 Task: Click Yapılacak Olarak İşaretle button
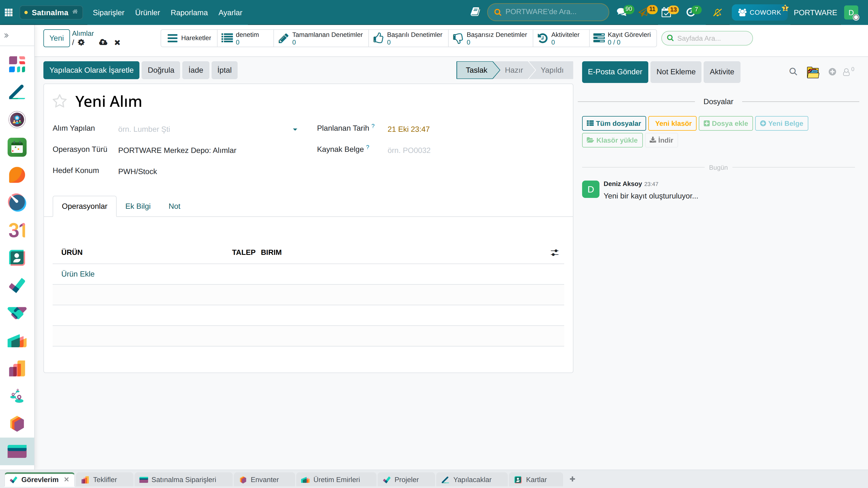pos(91,70)
